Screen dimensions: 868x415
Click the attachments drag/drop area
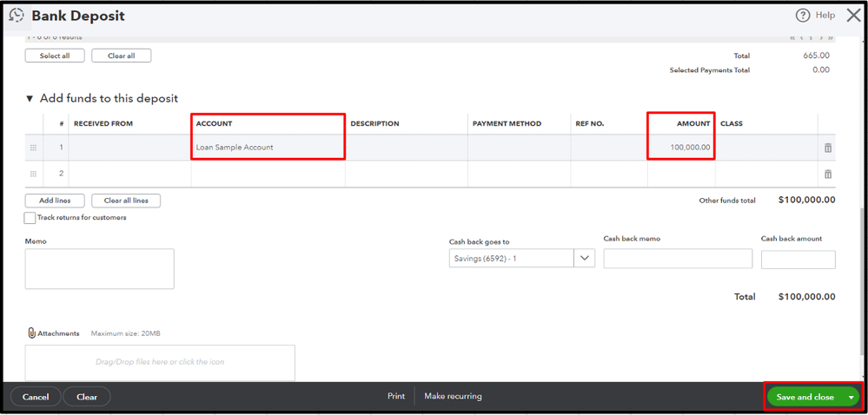click(160, 362)
